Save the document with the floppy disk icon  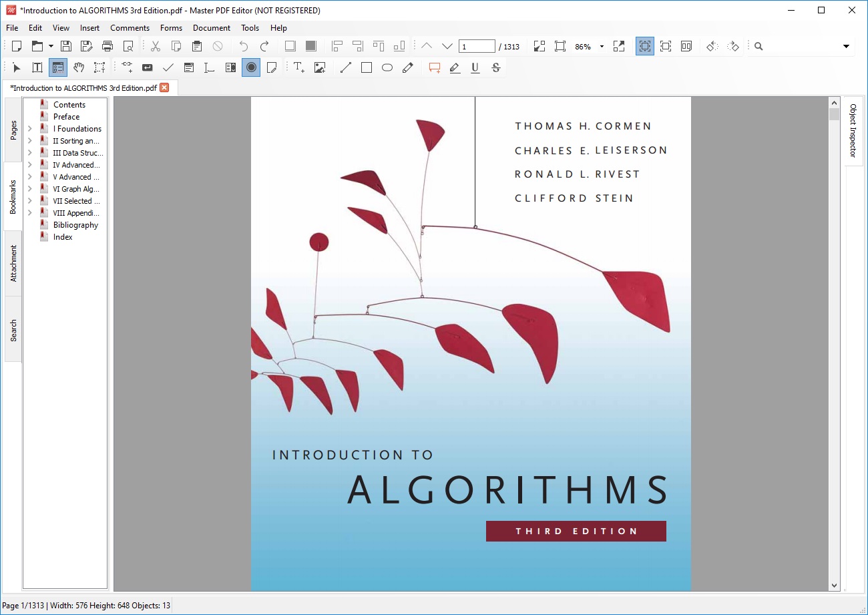(65, 46)
